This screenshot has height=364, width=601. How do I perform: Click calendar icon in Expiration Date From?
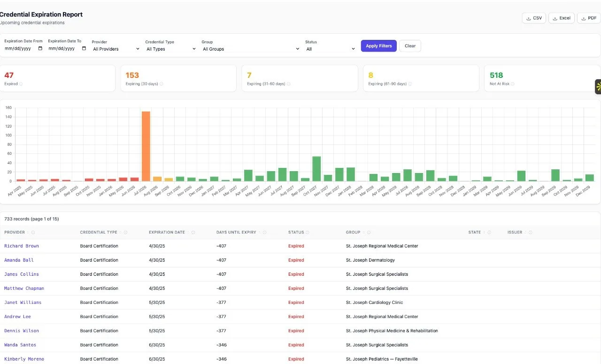40,48
